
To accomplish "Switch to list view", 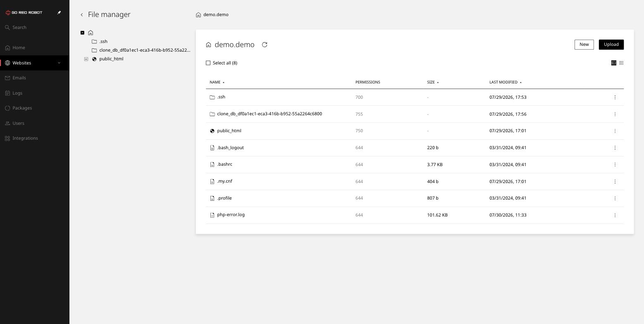I will pyautogui.click(x=614, y=63).
